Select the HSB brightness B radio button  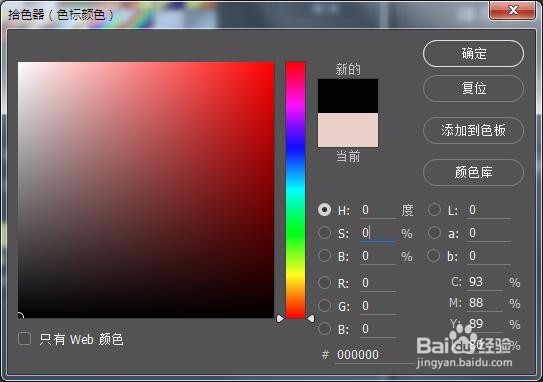point(324,256)
